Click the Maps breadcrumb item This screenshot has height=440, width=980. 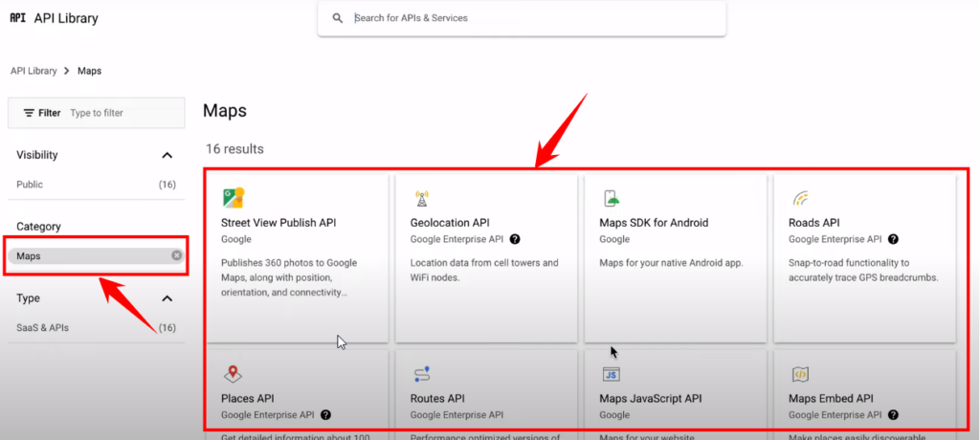89,71
